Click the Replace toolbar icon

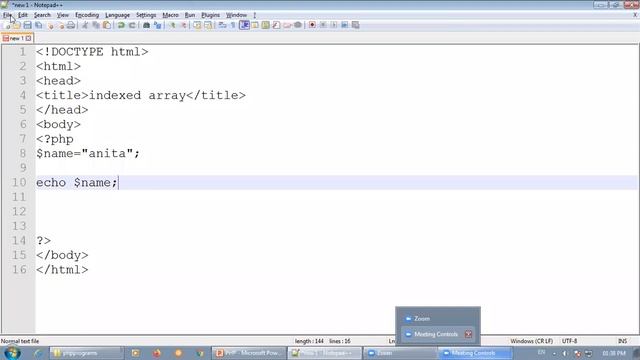[x=157, y=25]
